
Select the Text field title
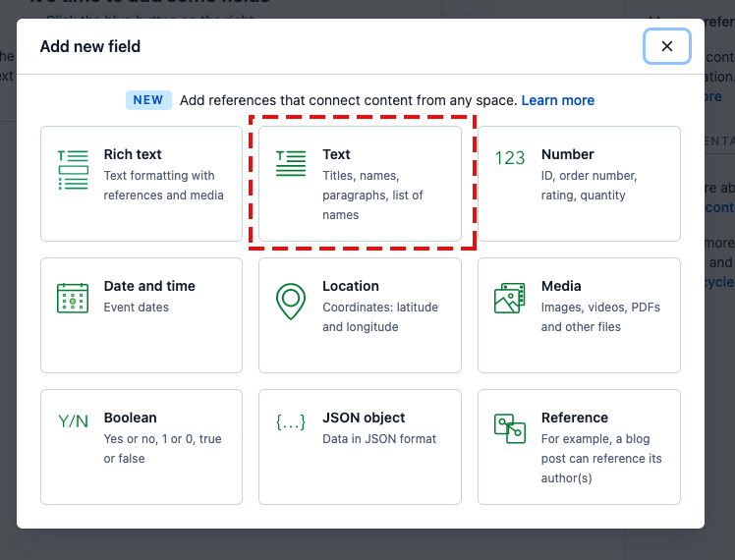tap(336, 154)
